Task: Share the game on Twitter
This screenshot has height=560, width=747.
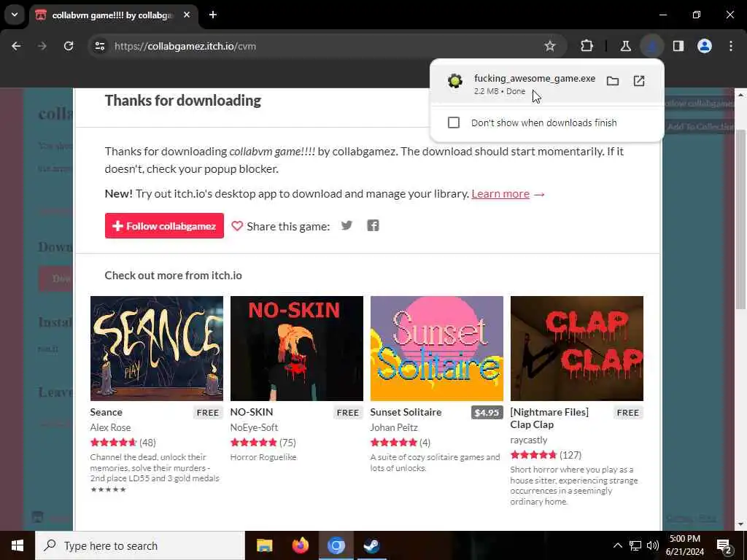Action: pyautogui.click(x=347, y=226)
